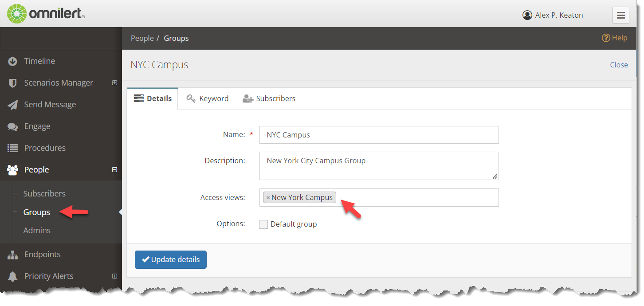Click the Access views tag field
Image resolution: width=644 pixels, height=306 pixels.
tap(379, 197)
